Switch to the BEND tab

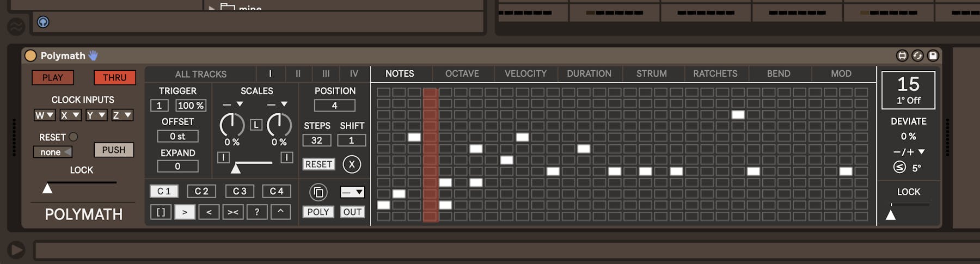[x=779, y=73]
